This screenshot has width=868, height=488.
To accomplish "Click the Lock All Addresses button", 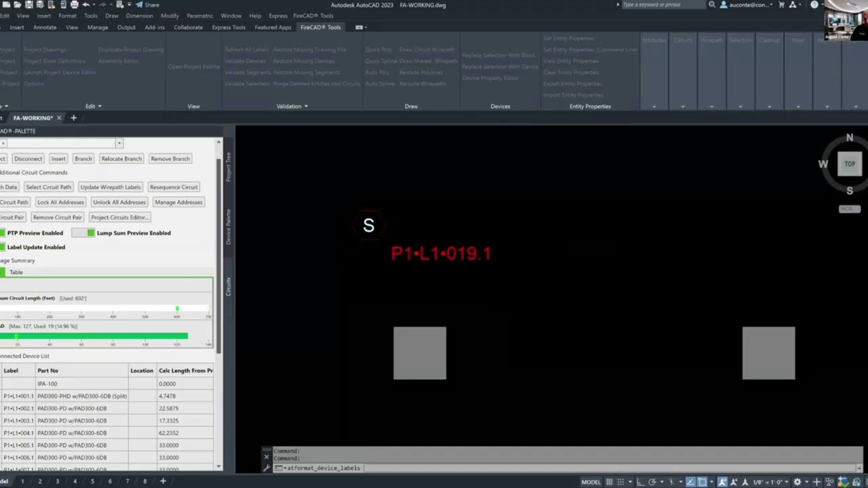I will (60, 202).
